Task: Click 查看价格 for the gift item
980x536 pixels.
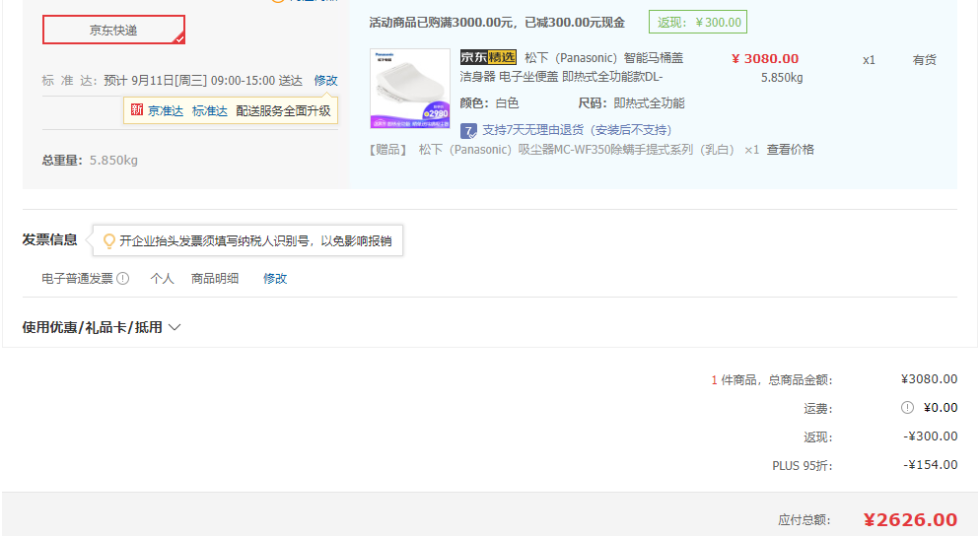Action: (x=791, y=150)
